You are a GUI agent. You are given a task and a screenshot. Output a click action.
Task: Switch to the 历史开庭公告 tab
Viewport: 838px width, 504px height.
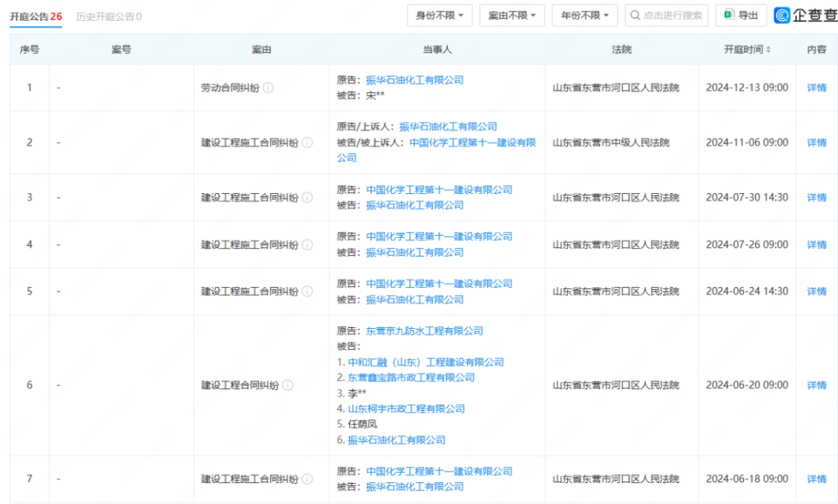pyautogui.click(x=109, y=16)
